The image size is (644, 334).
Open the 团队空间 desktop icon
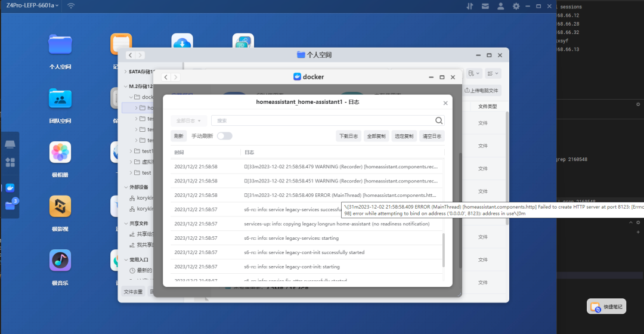click(x=60, y=98)
